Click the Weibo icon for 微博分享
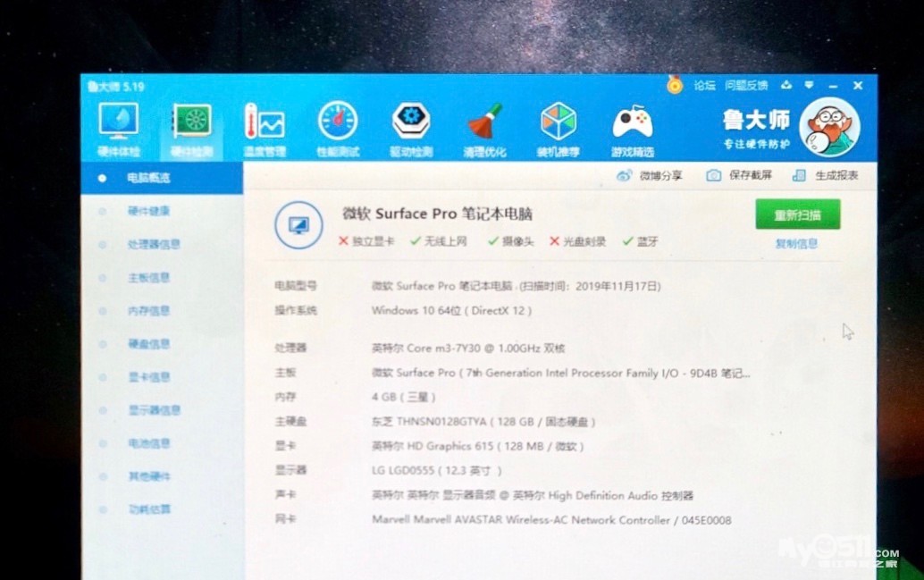 624,176
